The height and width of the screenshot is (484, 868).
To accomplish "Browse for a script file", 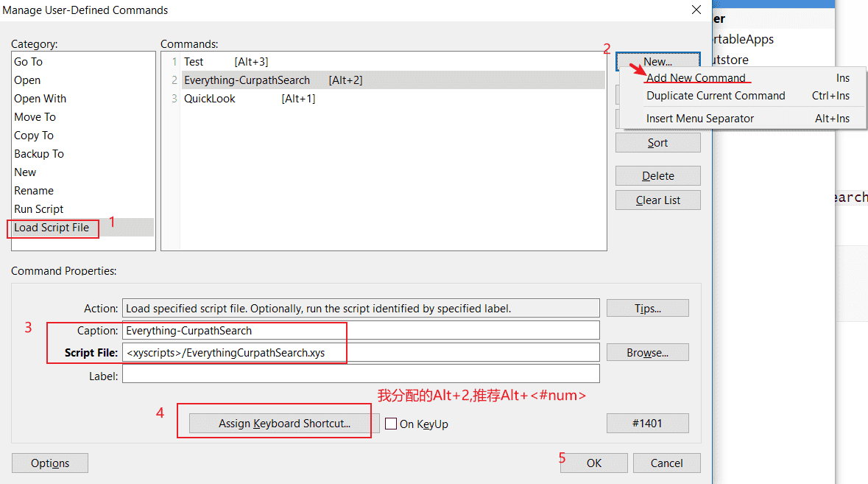I will (x=648, y=353).
